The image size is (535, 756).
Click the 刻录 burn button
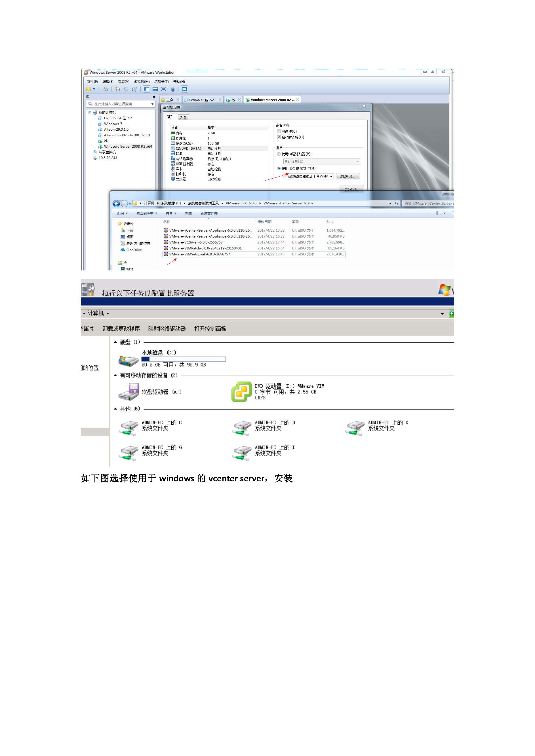point(188,213)
